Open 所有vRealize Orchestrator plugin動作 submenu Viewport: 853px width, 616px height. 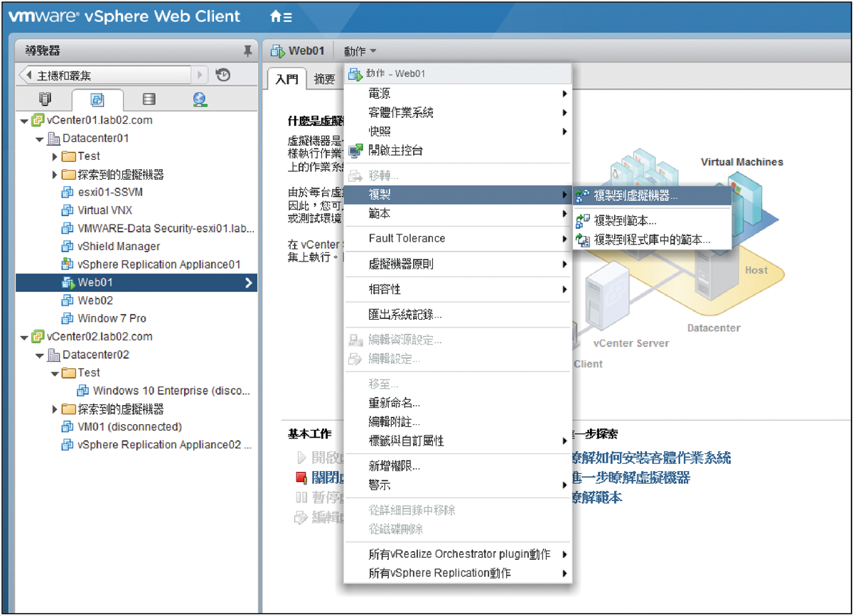pyautogui.click(x=458, y=554)
